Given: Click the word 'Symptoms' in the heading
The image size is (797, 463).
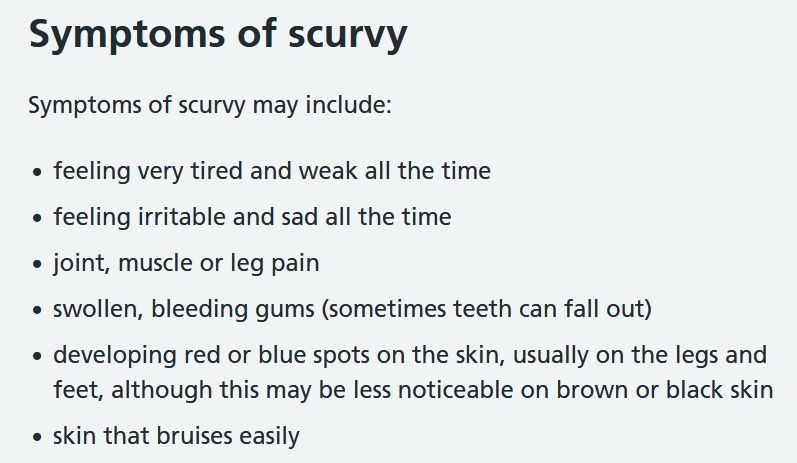Looking at the screenshot, I should click(127, 35).
